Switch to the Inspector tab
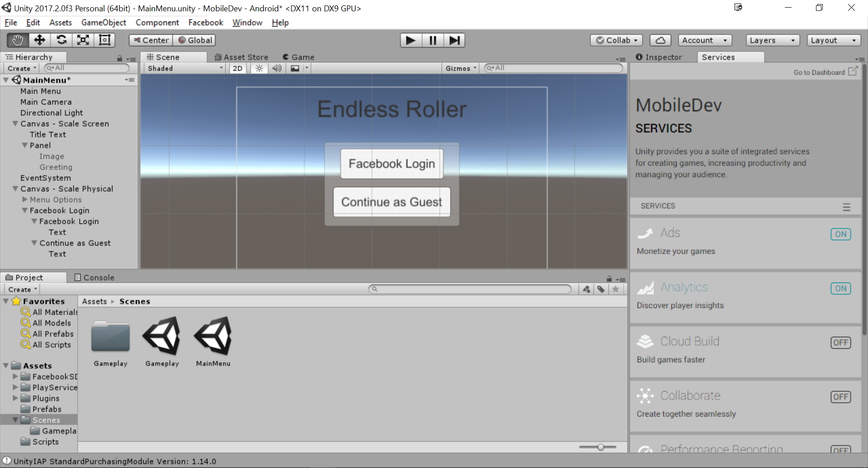Screen dimensions: 868x468 click(x=659, y=57)
